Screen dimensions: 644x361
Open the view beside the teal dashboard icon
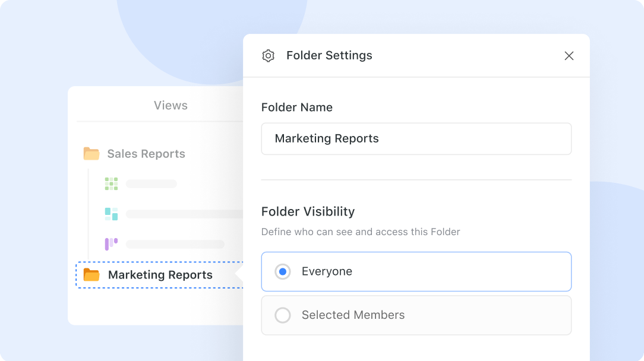pyautogui.click(x=184, y=214)
